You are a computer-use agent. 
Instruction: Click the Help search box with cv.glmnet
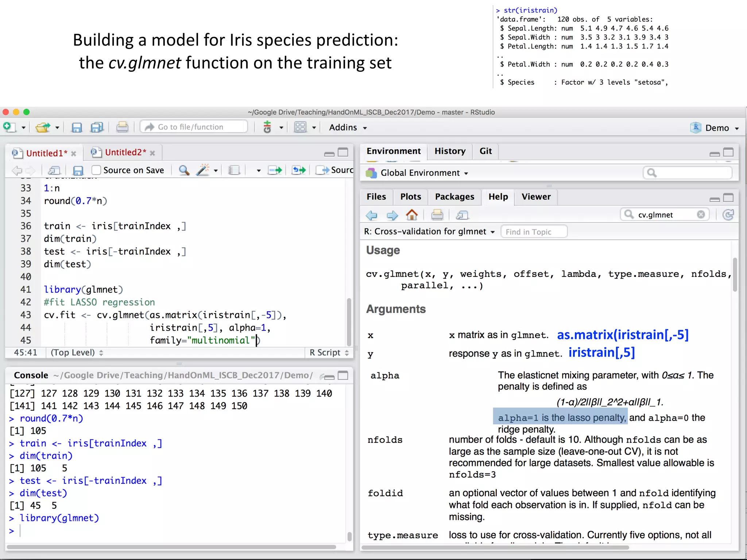pos(665,215)
